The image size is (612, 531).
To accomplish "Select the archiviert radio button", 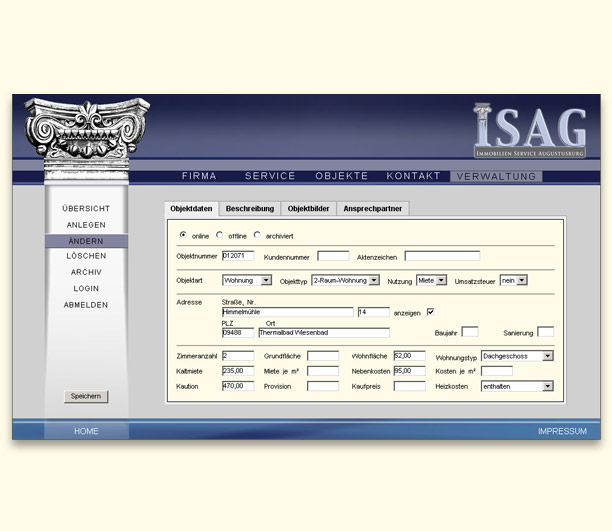I will click(x=257, y=235).
